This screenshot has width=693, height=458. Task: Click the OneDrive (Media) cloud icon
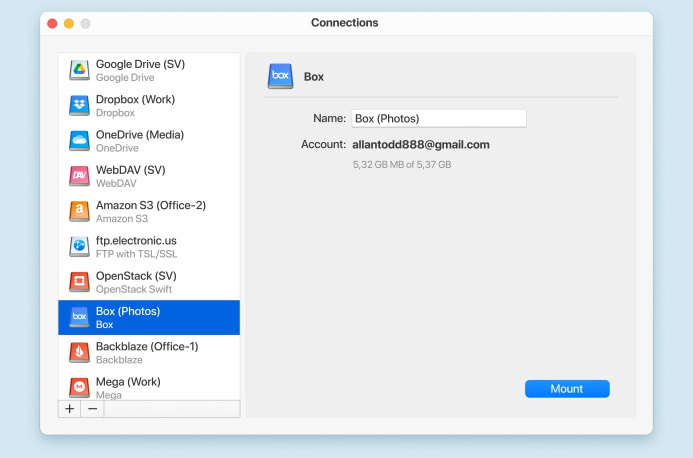pyautogui.click(x=80, y=141)
